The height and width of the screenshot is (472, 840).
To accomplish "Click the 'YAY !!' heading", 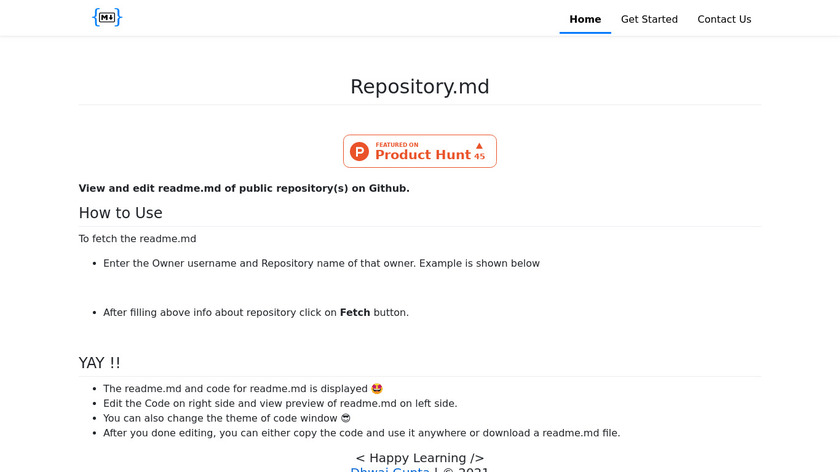I will pyautogui.click(x=100, y=363).
